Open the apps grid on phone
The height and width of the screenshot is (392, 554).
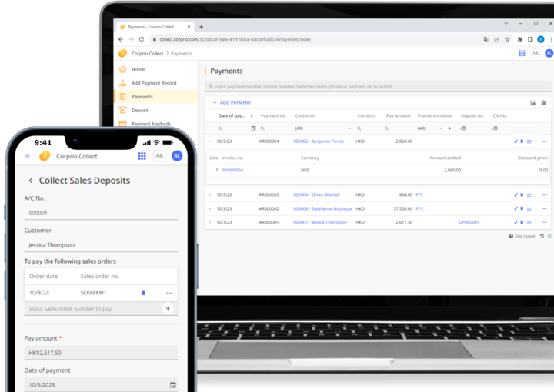tap(142, 156)
